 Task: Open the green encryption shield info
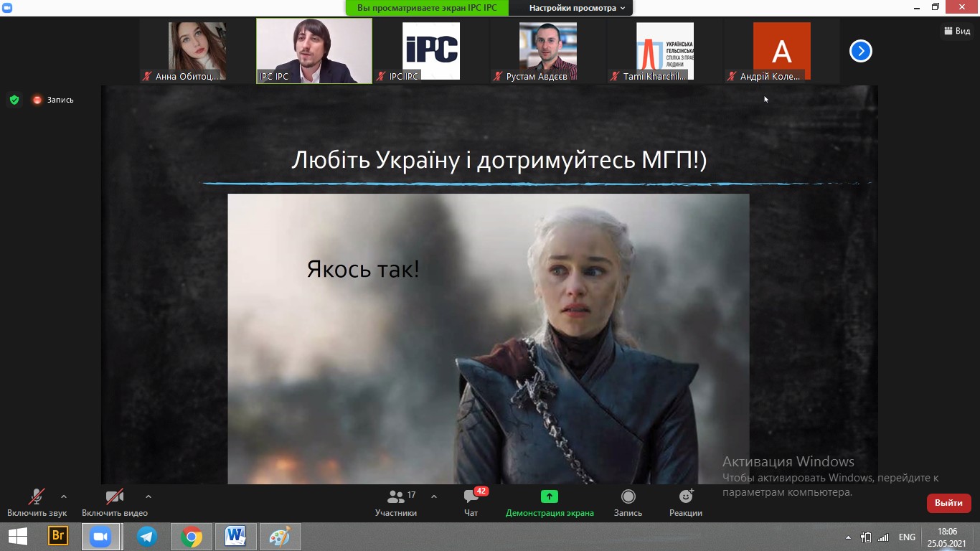click(x=14, y=100)
